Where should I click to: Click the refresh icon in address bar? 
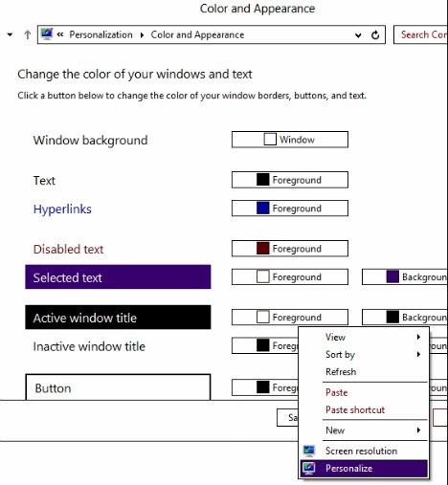point(375,34)
